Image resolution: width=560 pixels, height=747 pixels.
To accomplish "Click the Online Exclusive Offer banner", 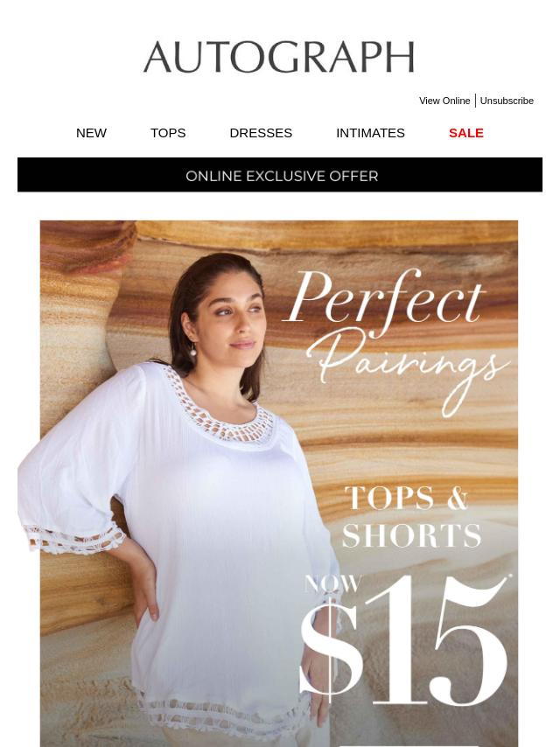I will [280, 175].
